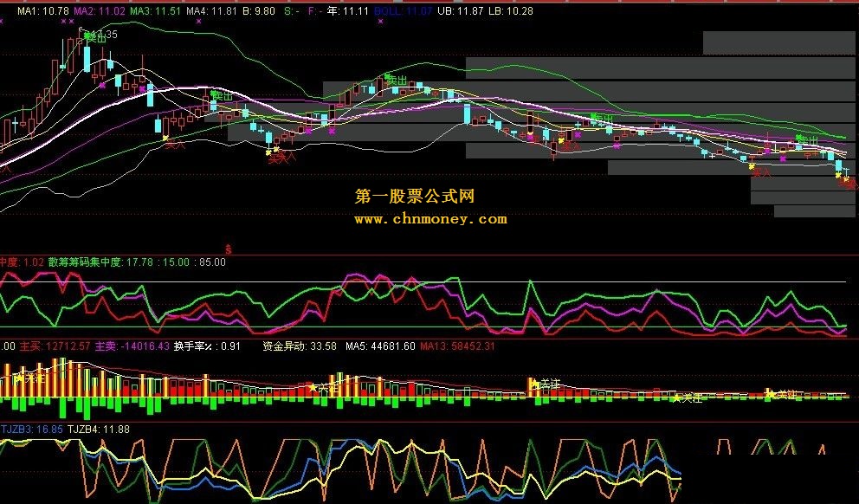Click the green MA3: 11.51 value

click(156, 11)
